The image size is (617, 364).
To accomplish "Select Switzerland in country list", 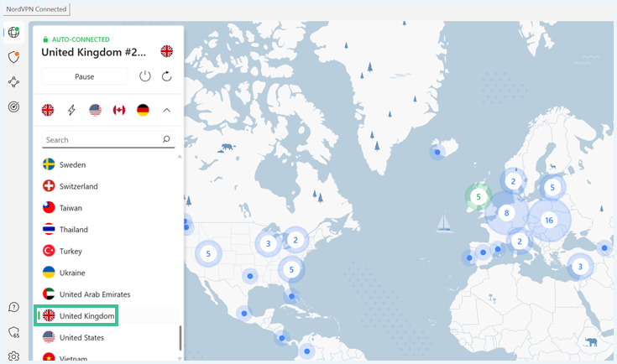I will 107,186.
